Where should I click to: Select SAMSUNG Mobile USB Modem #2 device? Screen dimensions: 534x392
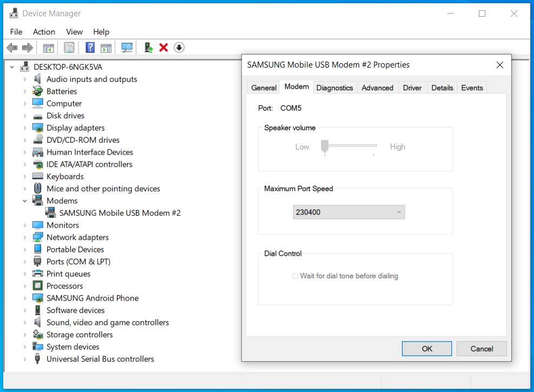[120, 213]
